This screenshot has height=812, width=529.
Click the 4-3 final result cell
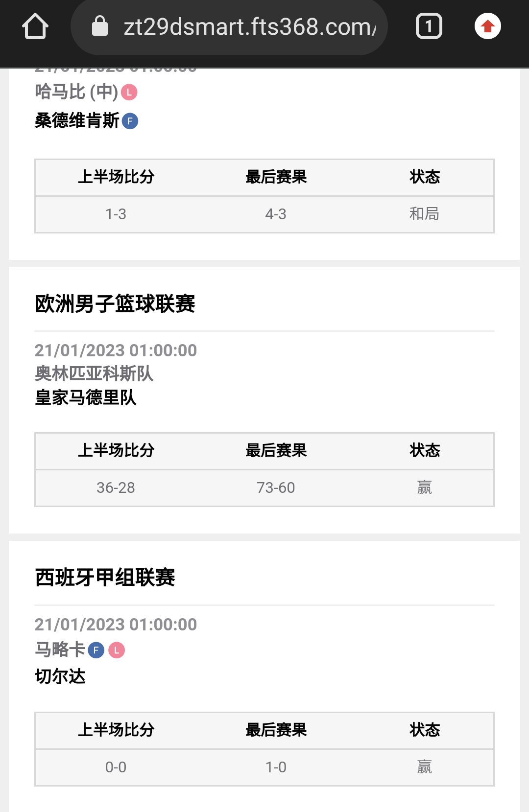pyautogui.click(x=276, y=214)
